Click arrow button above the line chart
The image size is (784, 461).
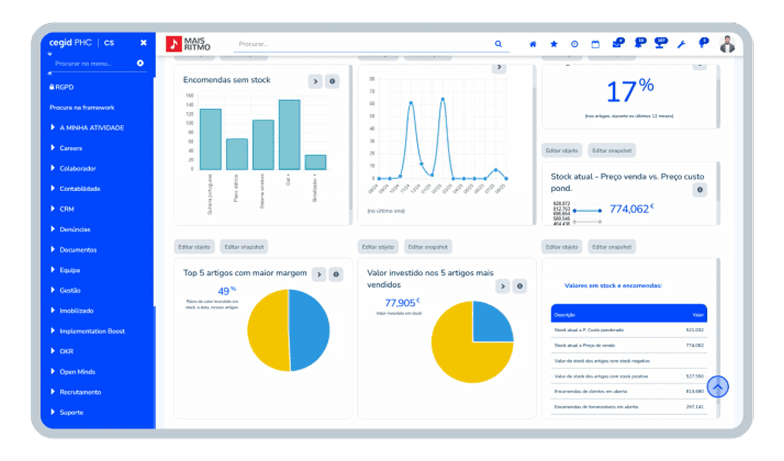498,67
